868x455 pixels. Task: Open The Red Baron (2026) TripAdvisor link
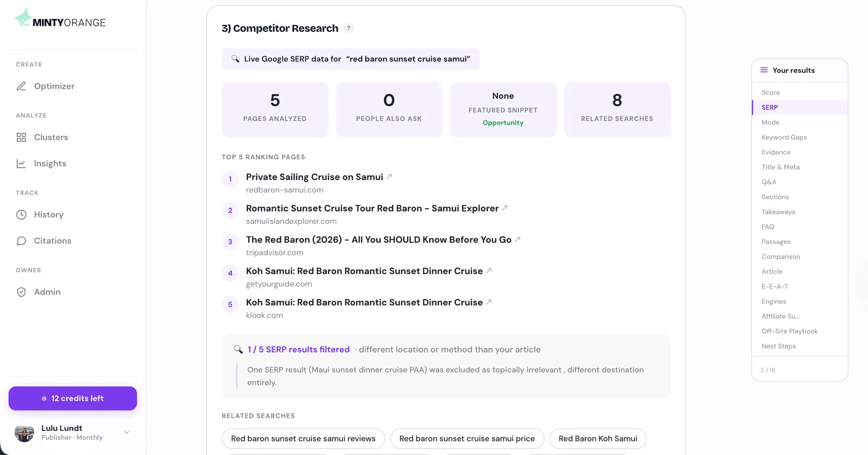(x=378, y=240)
